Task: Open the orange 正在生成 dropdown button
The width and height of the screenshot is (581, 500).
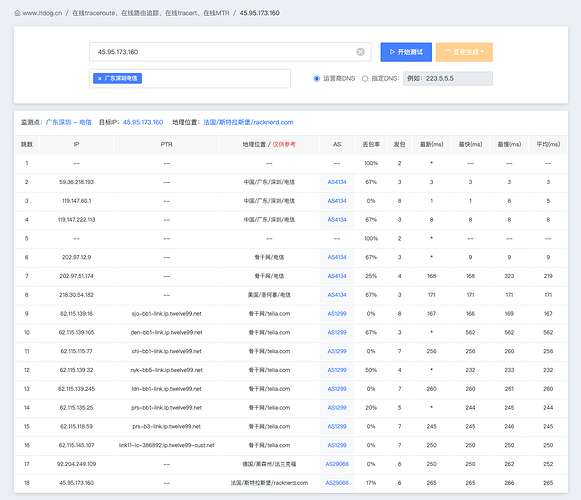Action: 464,52
